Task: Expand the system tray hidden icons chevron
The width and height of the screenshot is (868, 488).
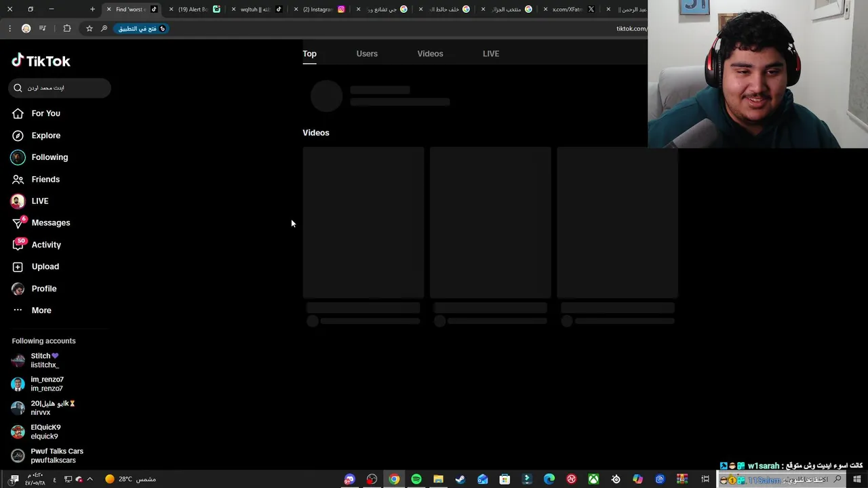Action: point(90,479)
